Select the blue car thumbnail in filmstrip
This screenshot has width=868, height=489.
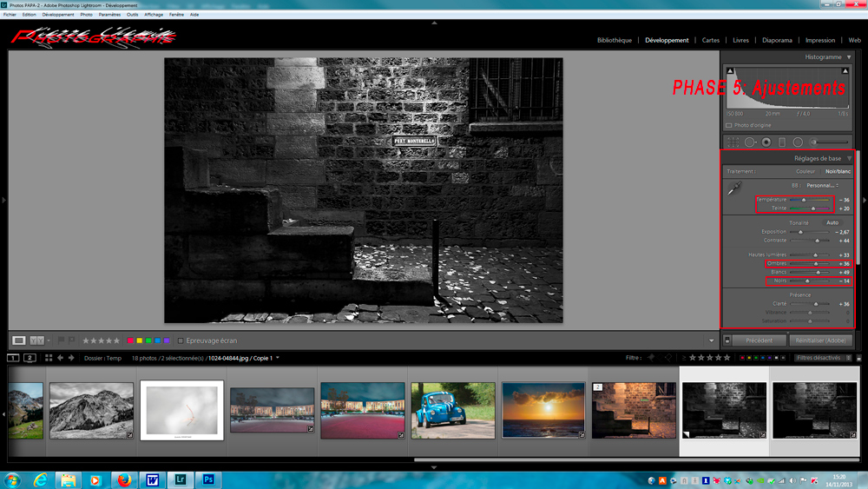pos(452,411)
